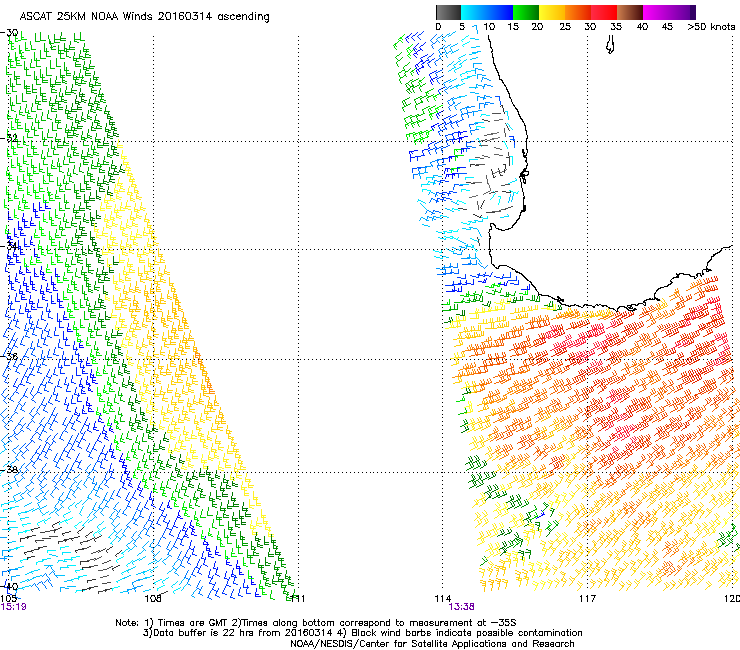Click legend number '15' under color bar
The image size is (740, 650).
pyautogui.click(x=513, y=27)
